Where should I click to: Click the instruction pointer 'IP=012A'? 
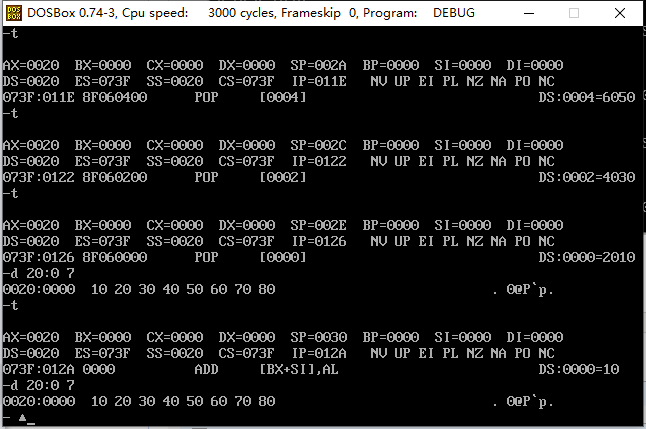click(319, 353)
